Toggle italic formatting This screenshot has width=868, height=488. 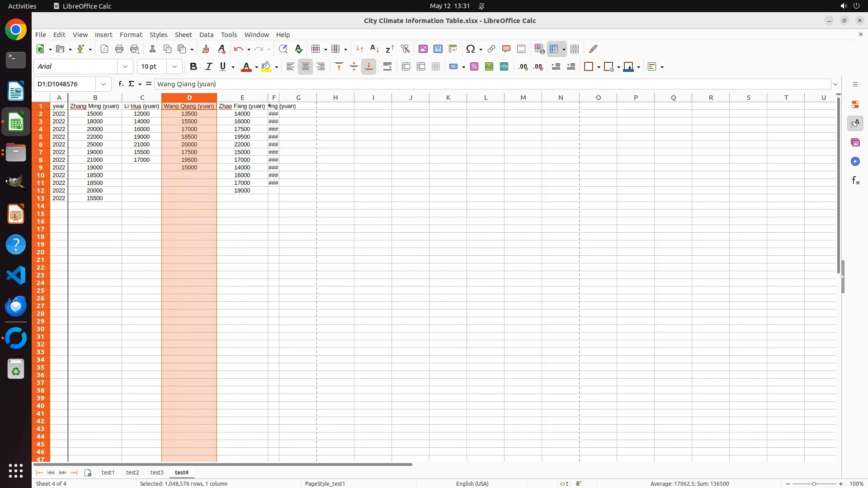pyautogui.click(x=208, y=67)
